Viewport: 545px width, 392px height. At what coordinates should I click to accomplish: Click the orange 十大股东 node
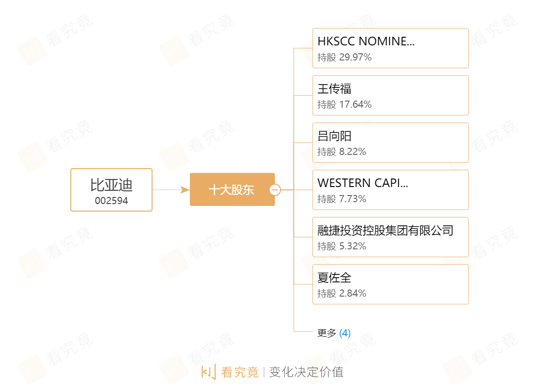[231, 190]
